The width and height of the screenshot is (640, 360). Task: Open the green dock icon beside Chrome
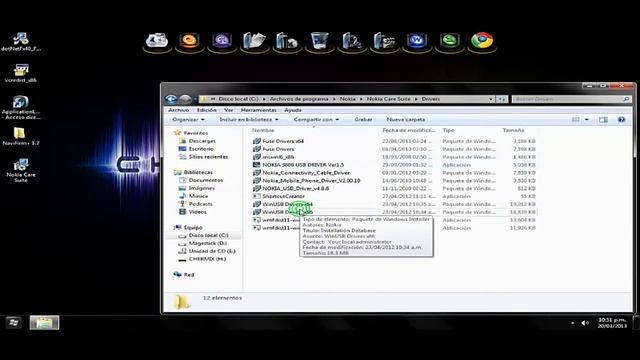click(x=449, y=41)
